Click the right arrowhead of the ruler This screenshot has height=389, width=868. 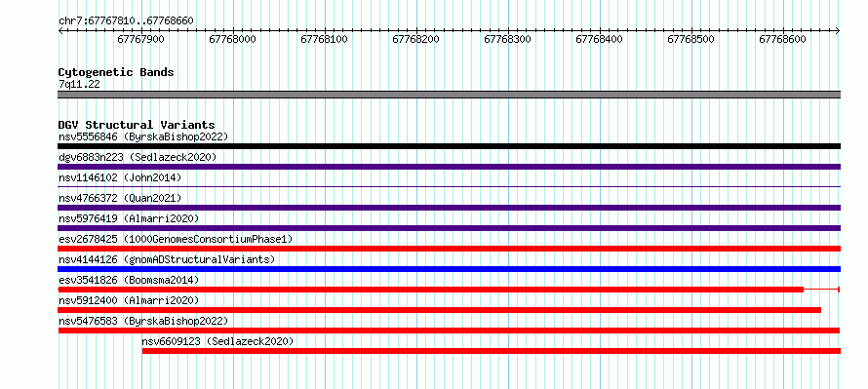pyautogui.click(x=838, y=31)
